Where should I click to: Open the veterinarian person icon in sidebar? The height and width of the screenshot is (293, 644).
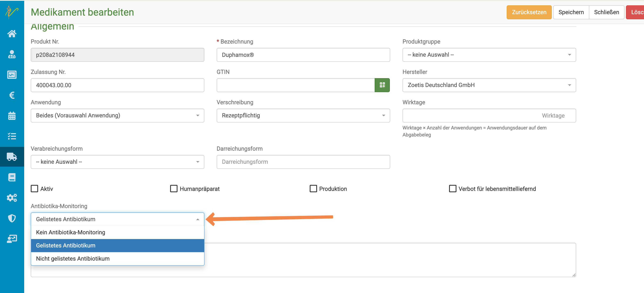[x=12, y=54]
